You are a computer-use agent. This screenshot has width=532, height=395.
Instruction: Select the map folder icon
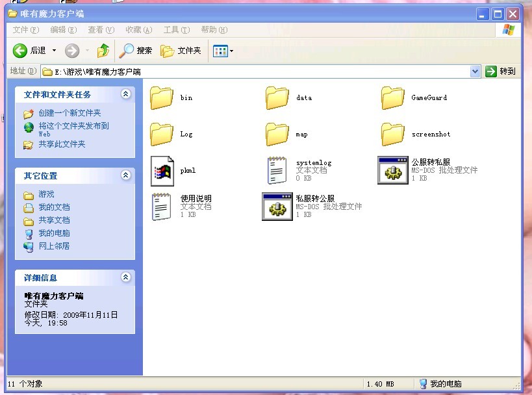coord(277,134)
